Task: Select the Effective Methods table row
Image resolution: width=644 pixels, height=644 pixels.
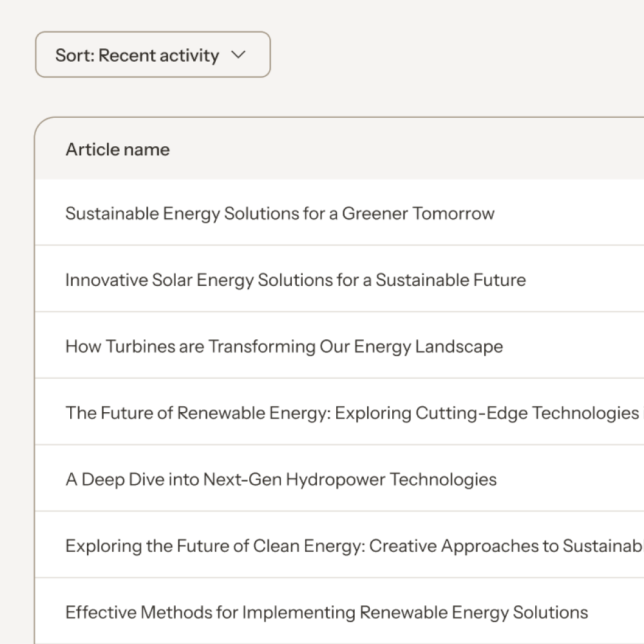Action: [x=612, y=612]
